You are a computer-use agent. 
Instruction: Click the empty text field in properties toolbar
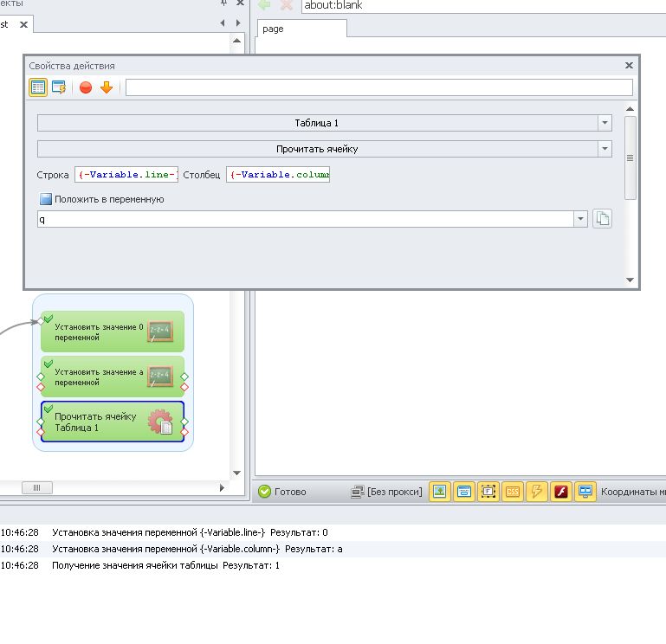point(378,87)
